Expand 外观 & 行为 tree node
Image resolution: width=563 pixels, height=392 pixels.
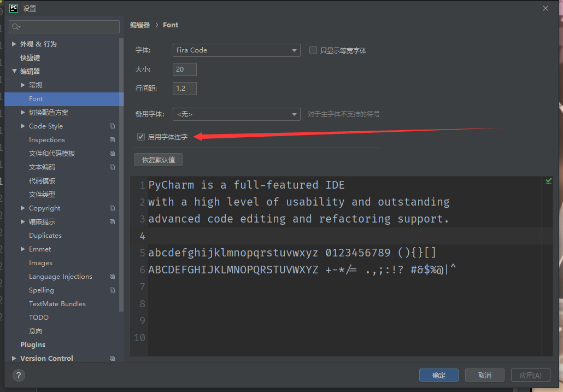[14, 44]
